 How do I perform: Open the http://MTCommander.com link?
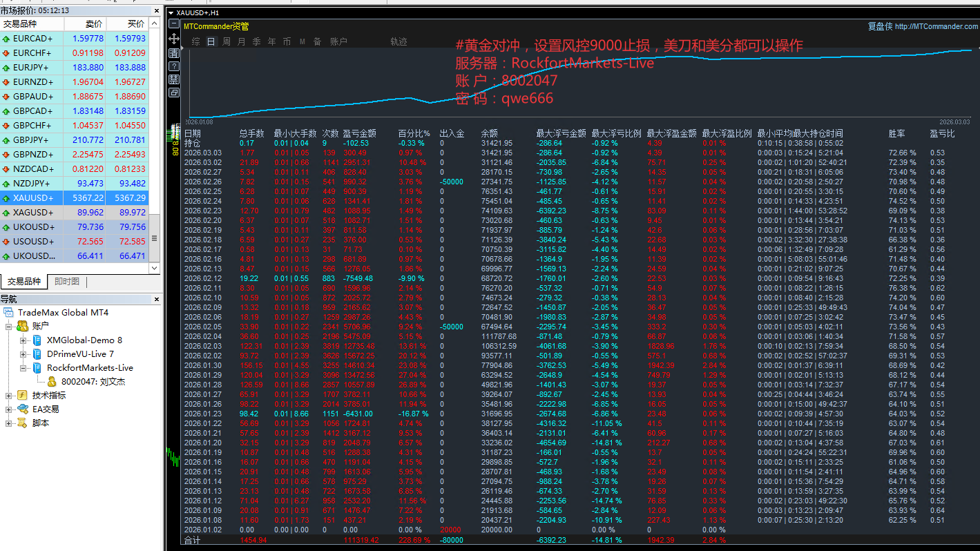pos(936,27)
